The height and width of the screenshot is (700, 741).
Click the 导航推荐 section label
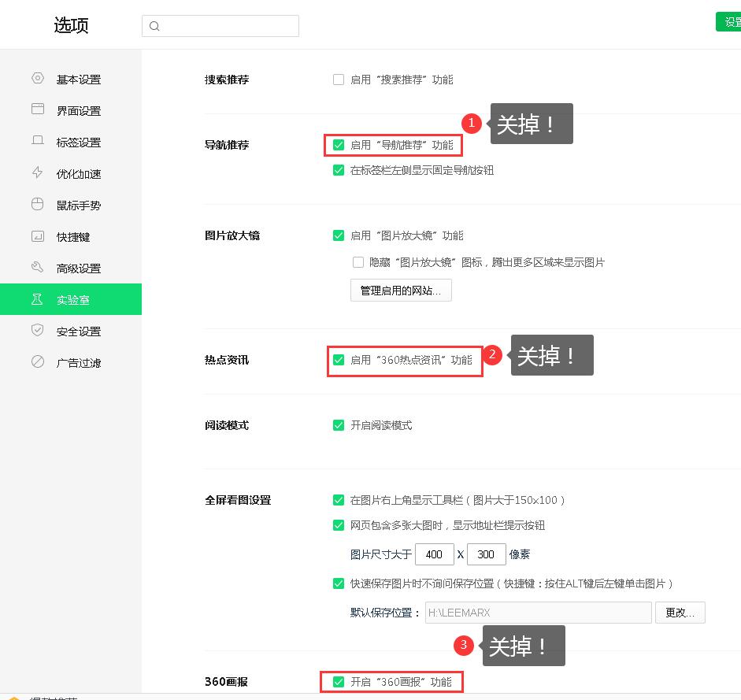(x=227, y=145)
